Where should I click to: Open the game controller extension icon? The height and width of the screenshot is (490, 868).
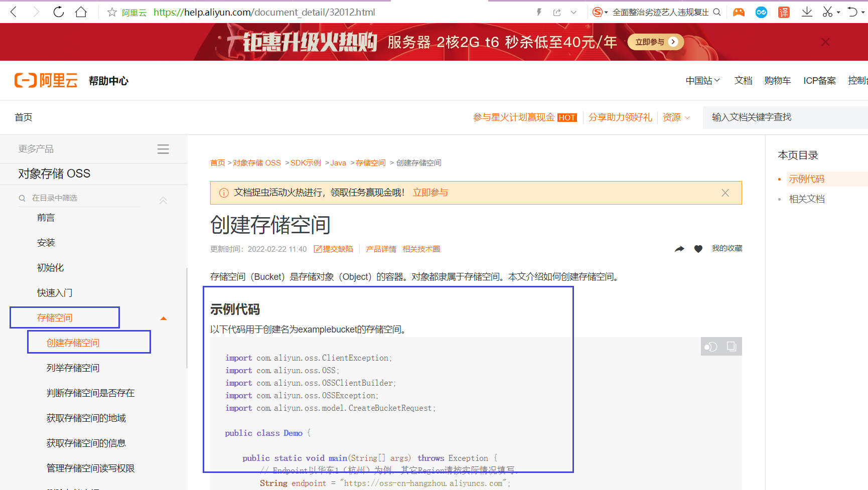click(739, 12)
